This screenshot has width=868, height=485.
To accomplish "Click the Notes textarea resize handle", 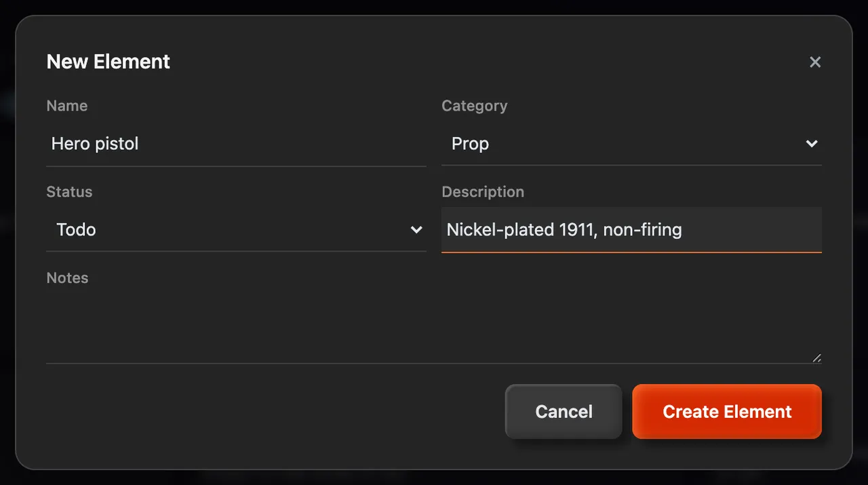I will pos(816,358).
